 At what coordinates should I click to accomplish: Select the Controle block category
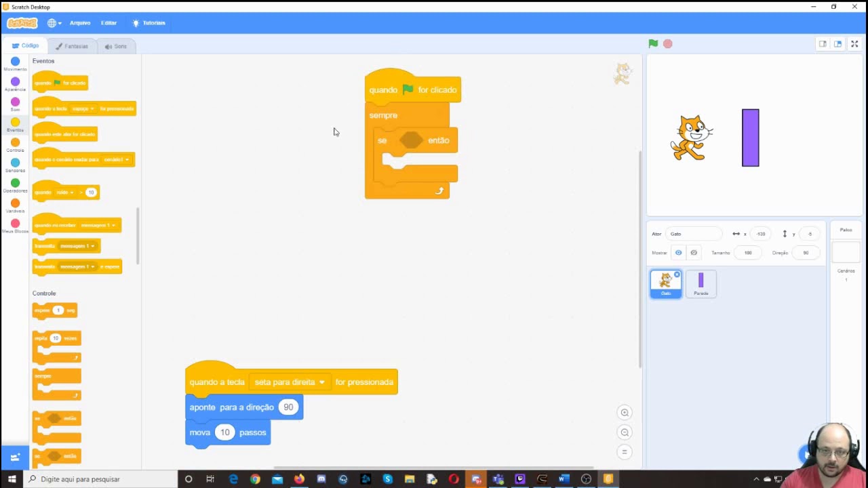pyautogui.click(x=15, y=145)
